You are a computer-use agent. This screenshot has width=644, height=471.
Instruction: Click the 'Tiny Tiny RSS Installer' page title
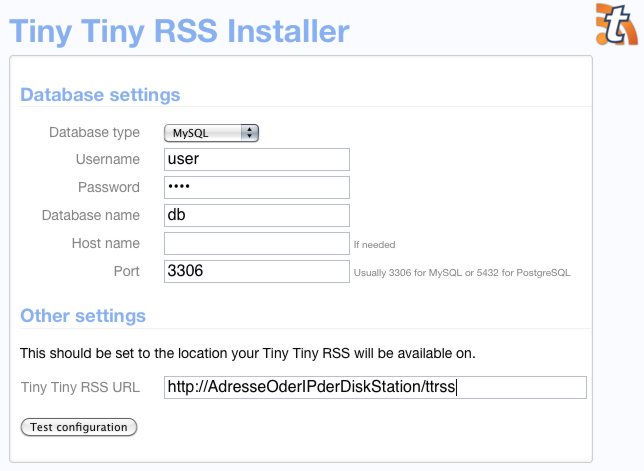(x=180, y=31)
